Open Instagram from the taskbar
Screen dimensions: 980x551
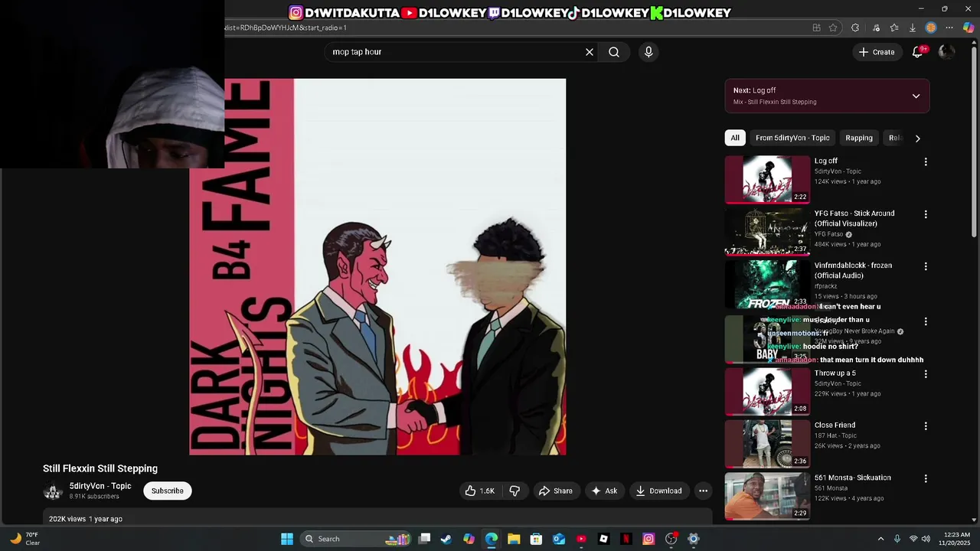(648, 539)
